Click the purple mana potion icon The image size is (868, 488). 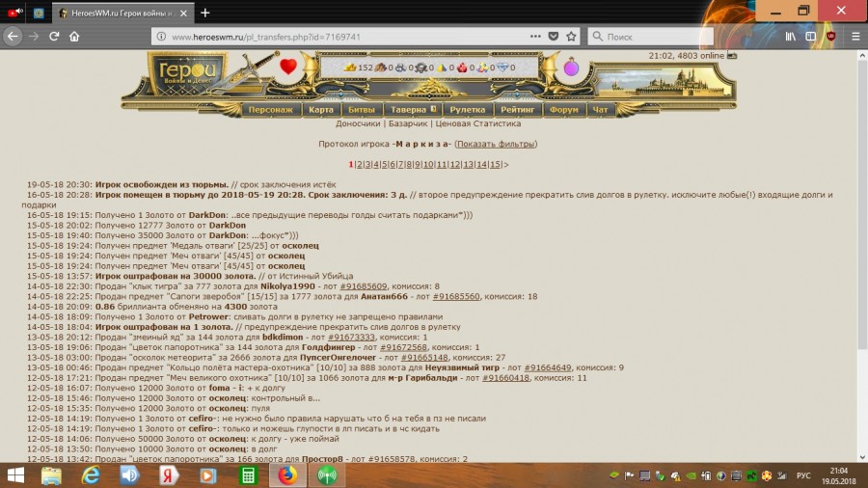pos(571,68)
